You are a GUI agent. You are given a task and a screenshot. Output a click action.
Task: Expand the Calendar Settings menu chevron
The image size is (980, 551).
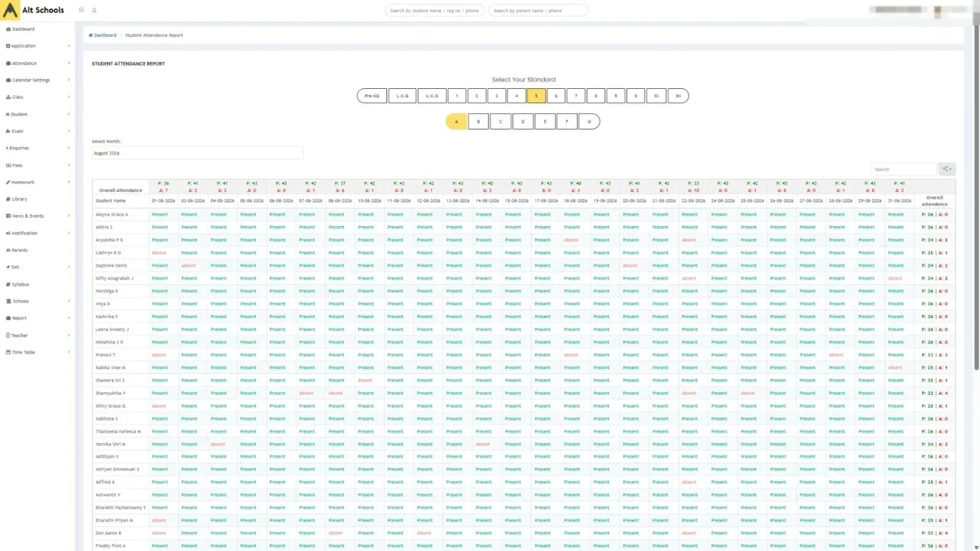point(69,80)
